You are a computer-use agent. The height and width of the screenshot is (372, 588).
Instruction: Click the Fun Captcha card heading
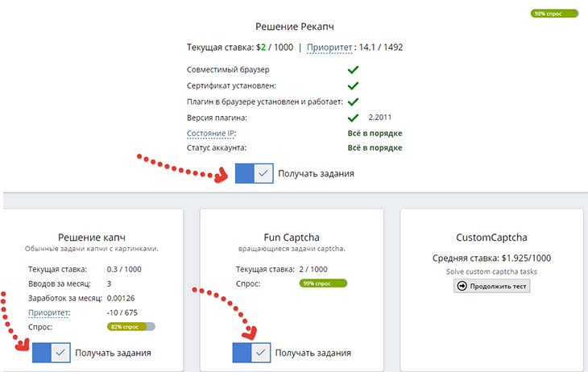[x=291, y=238]
